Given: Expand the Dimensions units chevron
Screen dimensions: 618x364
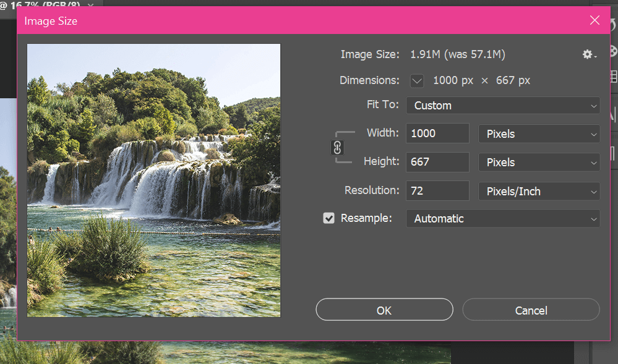Looking at the screenshot, I should click(x=417, y=81).
